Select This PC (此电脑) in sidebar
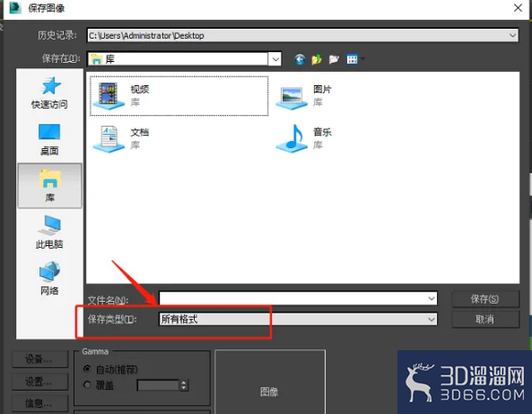 coord(49,233)
